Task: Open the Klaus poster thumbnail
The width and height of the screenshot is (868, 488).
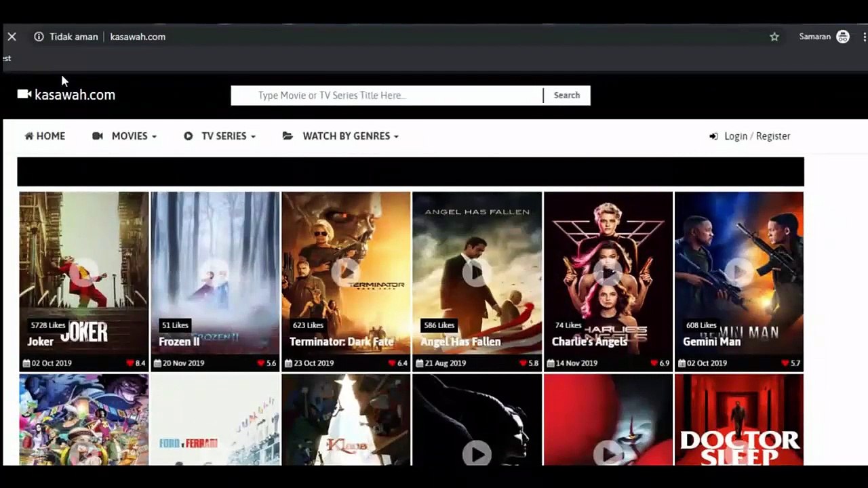Action: point(346,420)
